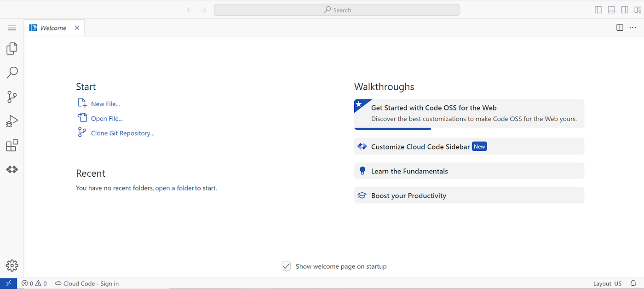Go back with the left arrow

tap(190, 10)
